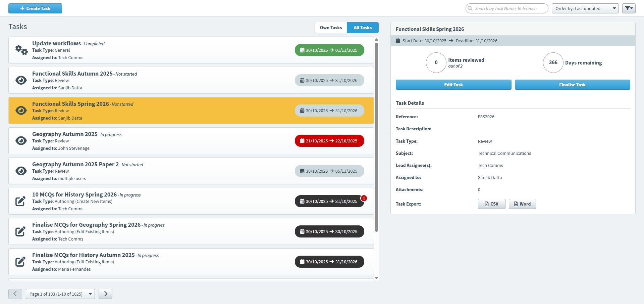Click the gears icon for Update workflows
The width and height of the screenshot is (644, 304).
coord(21,50)
